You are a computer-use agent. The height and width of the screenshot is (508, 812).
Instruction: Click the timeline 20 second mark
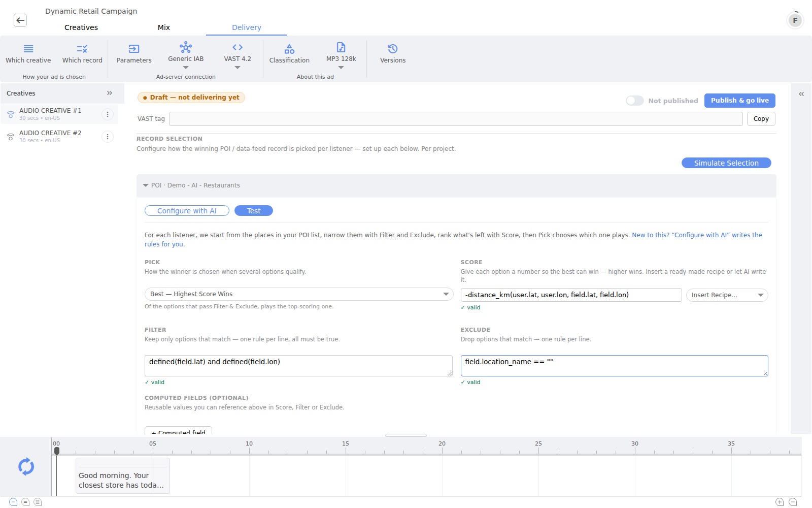[x=442, y=443]
